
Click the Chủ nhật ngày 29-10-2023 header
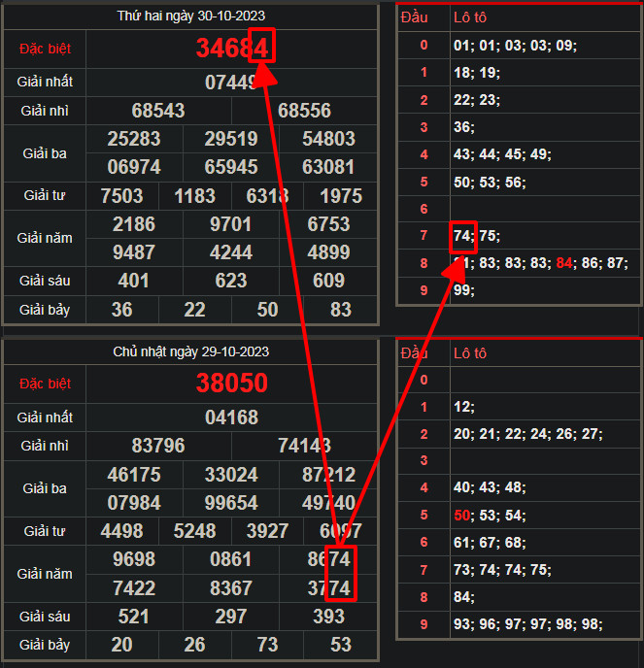(x=190, y=351)
